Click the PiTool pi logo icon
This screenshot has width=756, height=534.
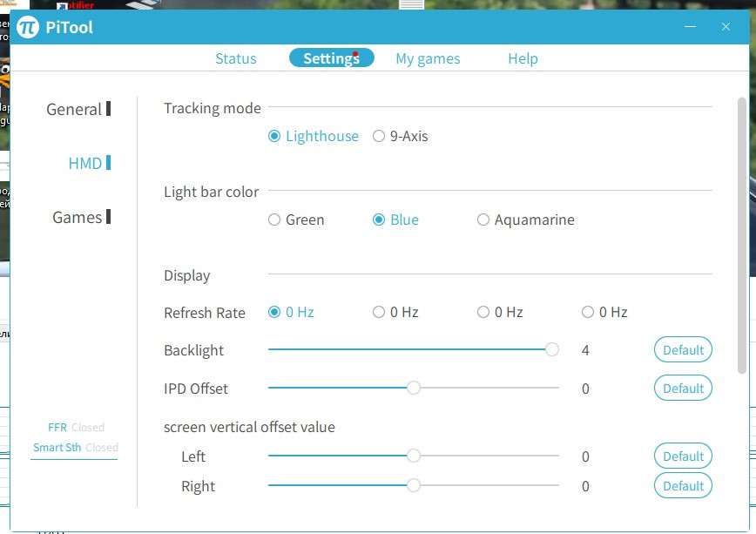[28, 27]
